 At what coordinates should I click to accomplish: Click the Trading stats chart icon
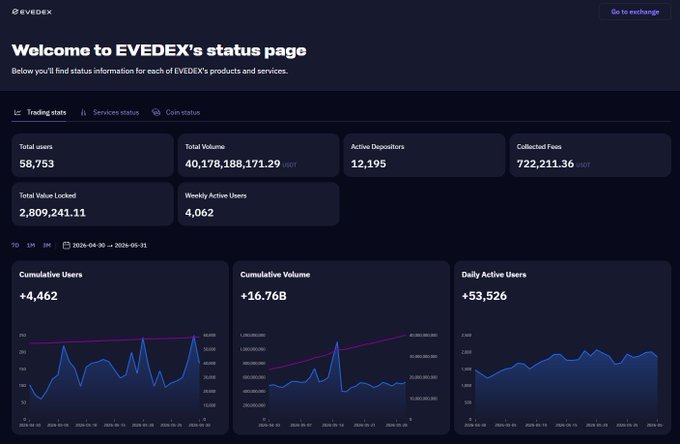17,112
